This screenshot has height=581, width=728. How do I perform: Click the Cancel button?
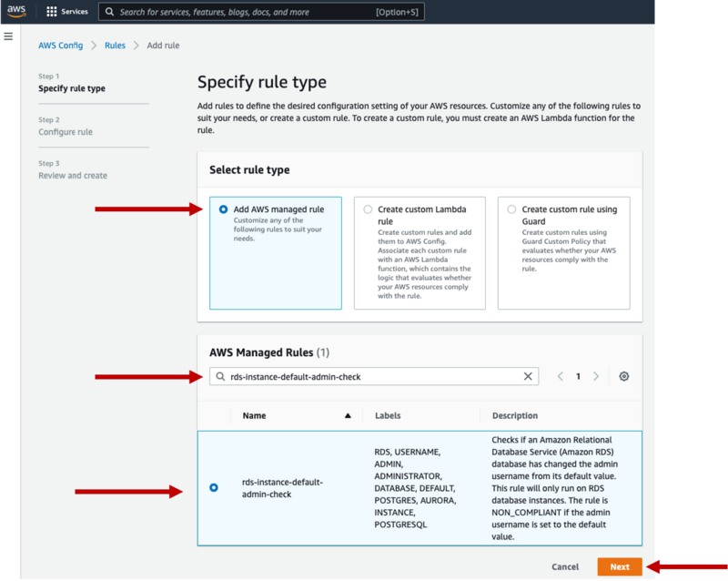pyautogui.click(x=565, y=566)
